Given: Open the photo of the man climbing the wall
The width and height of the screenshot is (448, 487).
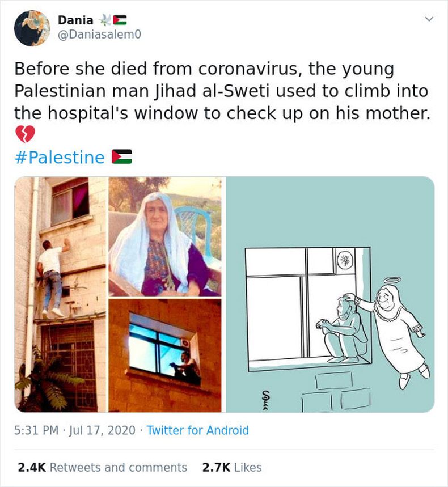Looking at the screenshot, I should coord(60,294).
